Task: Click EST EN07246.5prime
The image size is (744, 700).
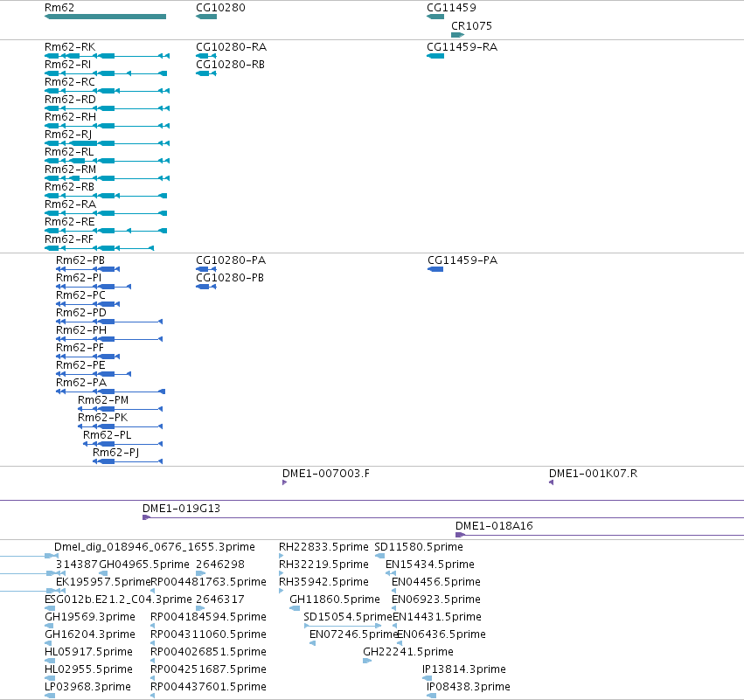Action: 353,634
